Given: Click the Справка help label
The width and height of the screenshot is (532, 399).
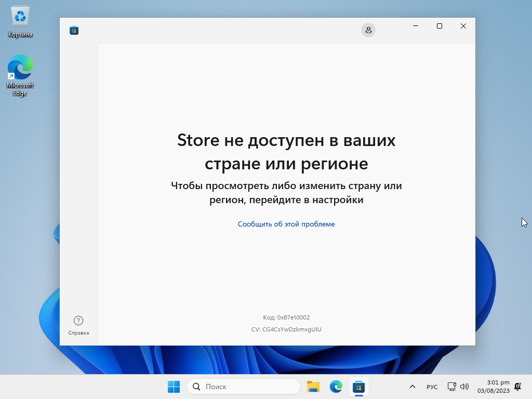Looking at the screenshot, I should click(x=78, y=333).
